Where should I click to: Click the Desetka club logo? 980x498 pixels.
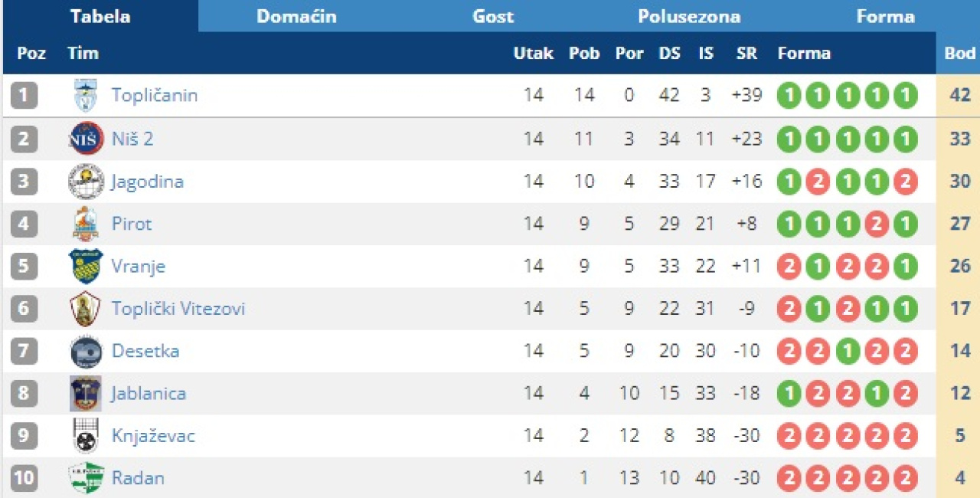(85, 352)
